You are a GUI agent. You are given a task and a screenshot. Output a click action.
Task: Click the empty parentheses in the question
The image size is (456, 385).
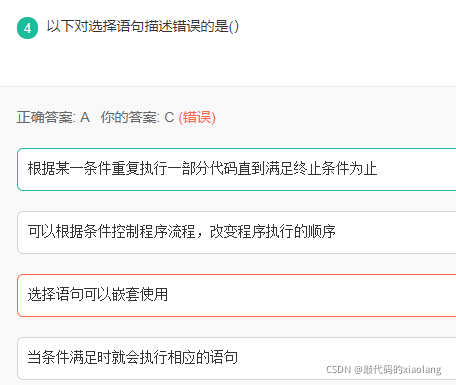234,26
